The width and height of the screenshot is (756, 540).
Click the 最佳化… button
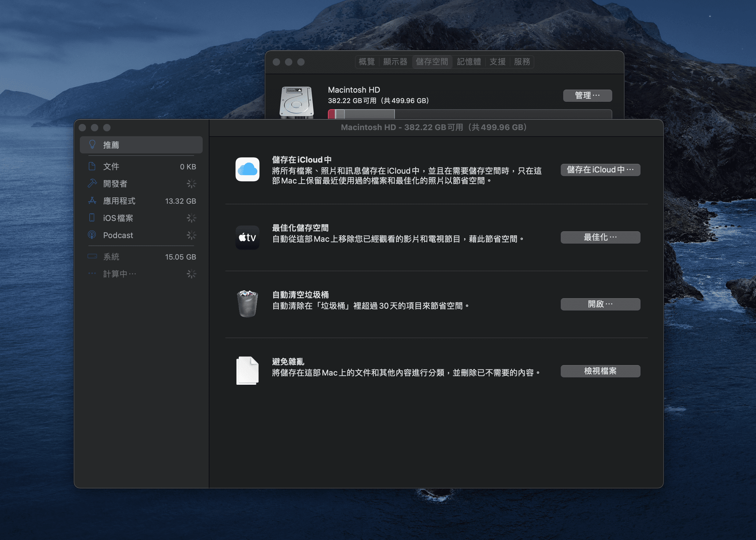600,237
